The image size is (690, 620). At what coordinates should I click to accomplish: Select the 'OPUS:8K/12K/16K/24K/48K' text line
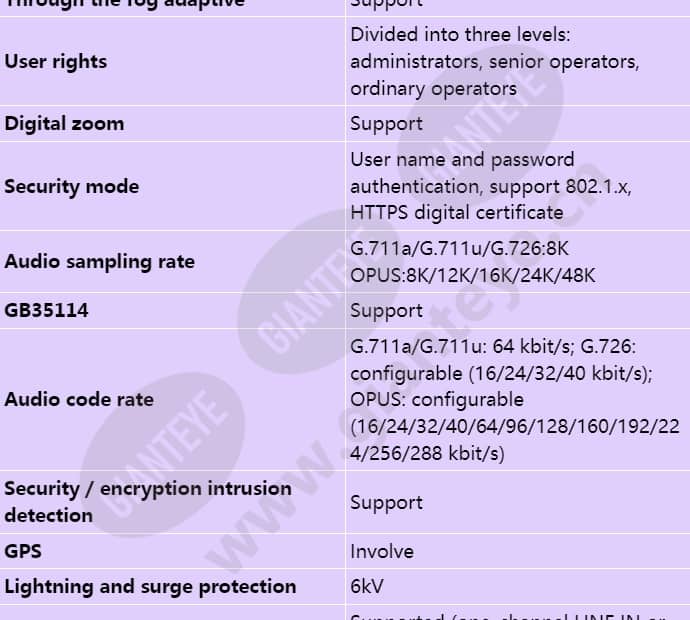pos(473,276)
